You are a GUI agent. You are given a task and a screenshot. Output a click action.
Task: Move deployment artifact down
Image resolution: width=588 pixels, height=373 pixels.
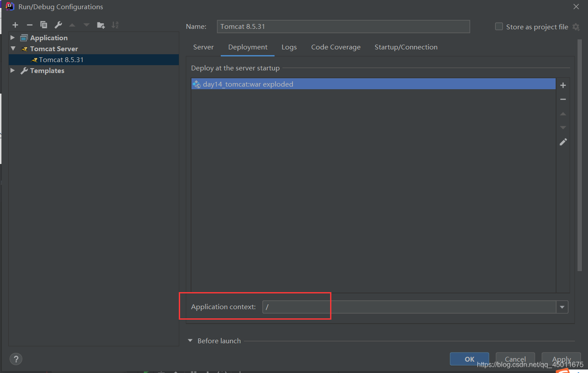coord(563,128)
